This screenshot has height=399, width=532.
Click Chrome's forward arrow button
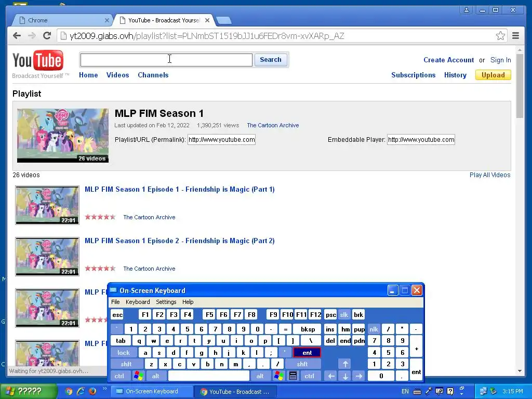(x=32, y=36)
